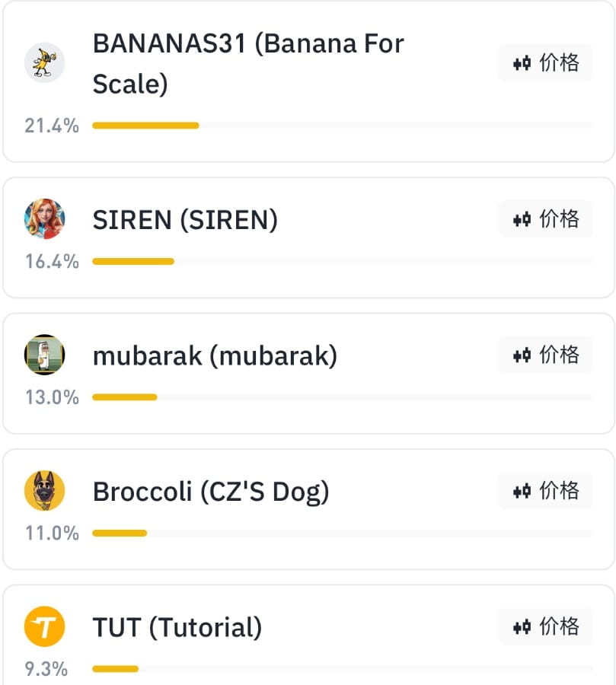616x685 pixels.
Task: Open the Broccoli (CZ'S Dog) token name
Action: 211,492
